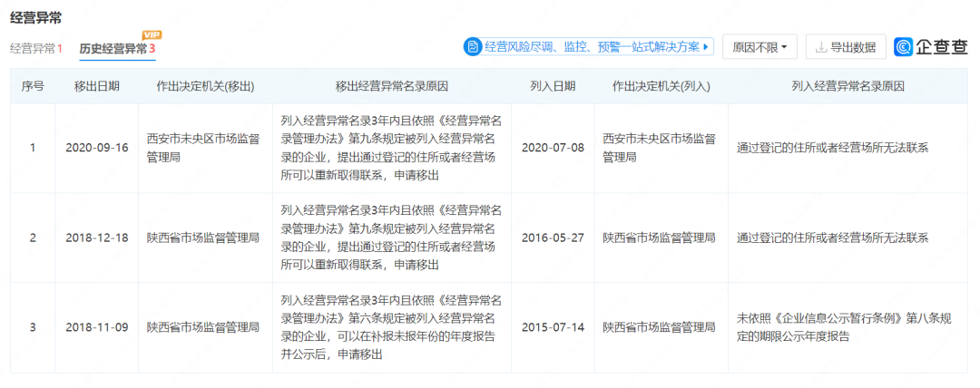Click arrow at end of risk banner
This screenshot has height=388, width=980.
tap(706, 47)
